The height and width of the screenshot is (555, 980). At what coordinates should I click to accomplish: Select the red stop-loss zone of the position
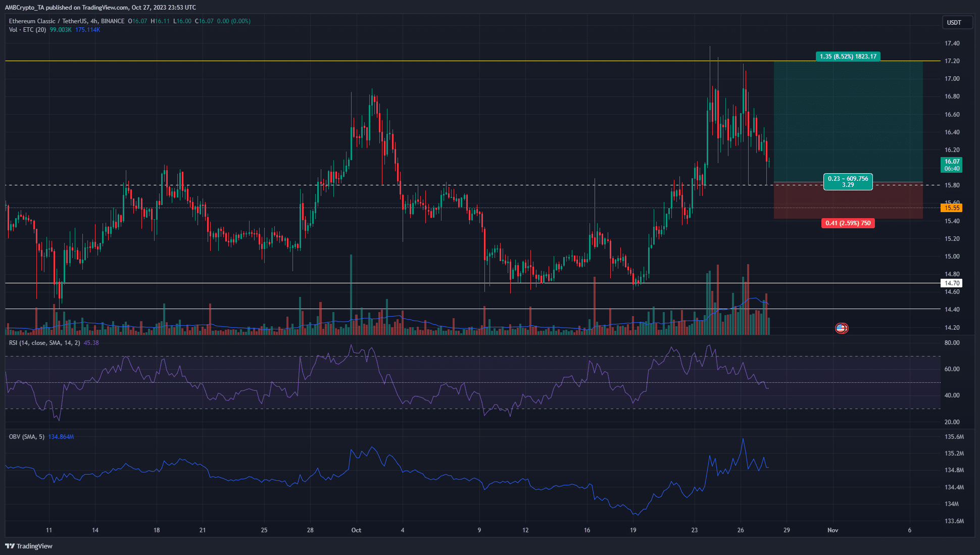pyautogui.click(x=848, y=200)
